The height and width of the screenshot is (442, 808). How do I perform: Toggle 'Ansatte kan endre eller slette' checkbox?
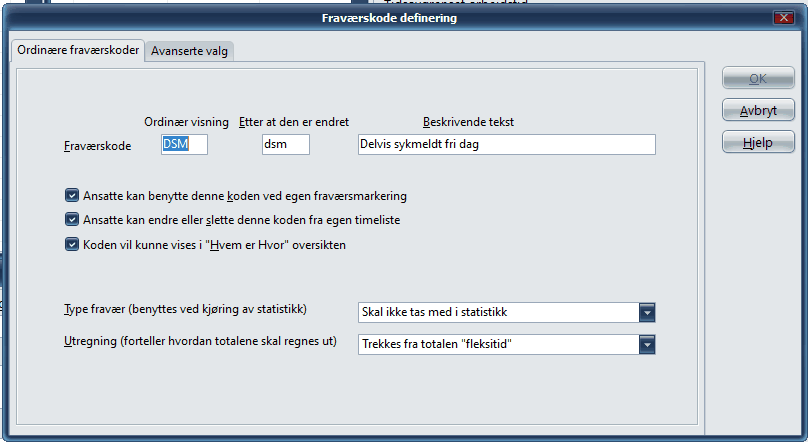point(71,219)
